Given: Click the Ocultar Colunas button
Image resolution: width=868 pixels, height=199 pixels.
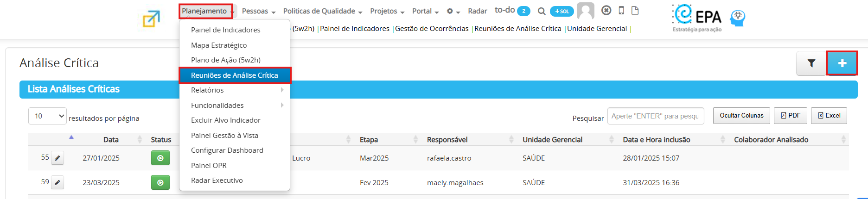Looking at the screenshot, I should (741, 116).
